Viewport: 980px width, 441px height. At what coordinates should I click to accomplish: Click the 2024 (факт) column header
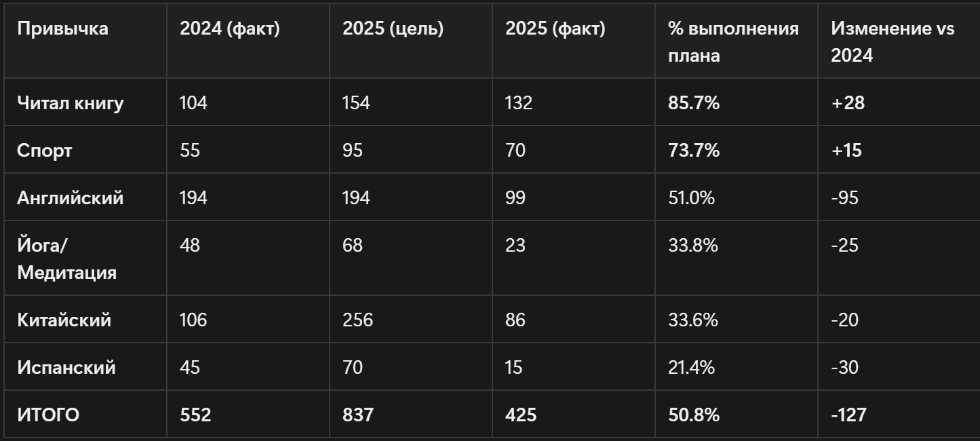[x=229, y=29]
